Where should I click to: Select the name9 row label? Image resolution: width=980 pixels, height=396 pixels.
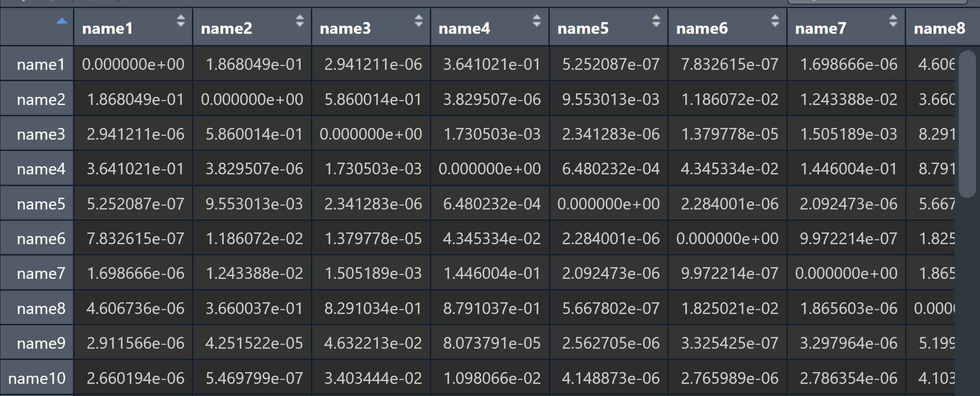pyautogui.click(x=41, y=343)
